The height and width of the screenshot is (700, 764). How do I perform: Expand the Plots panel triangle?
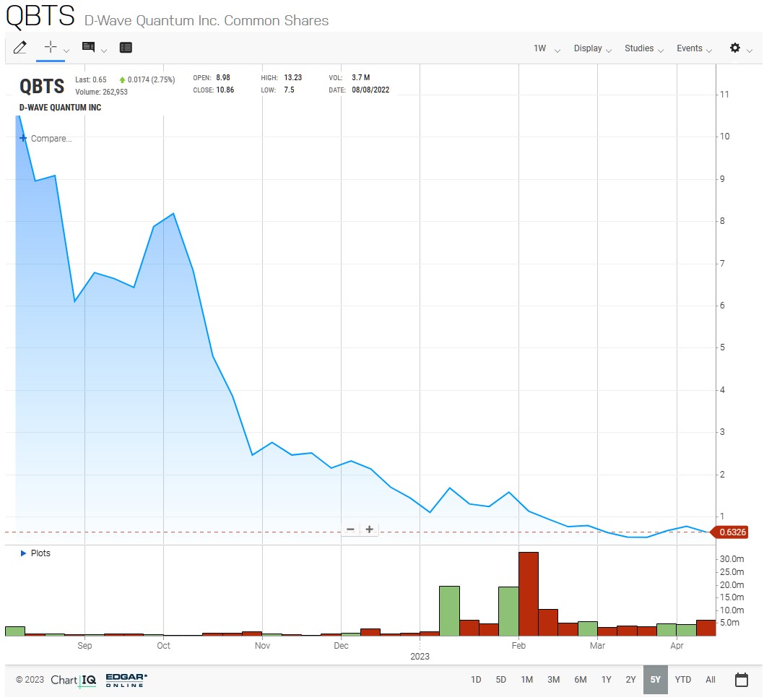pyautogui.click(x=23, y=553)
